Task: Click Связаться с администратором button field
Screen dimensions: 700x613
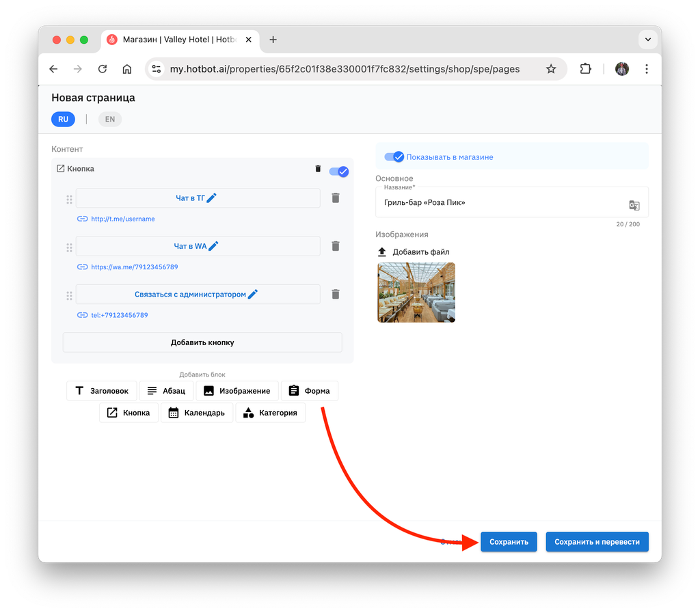Action: pos(198,294)
